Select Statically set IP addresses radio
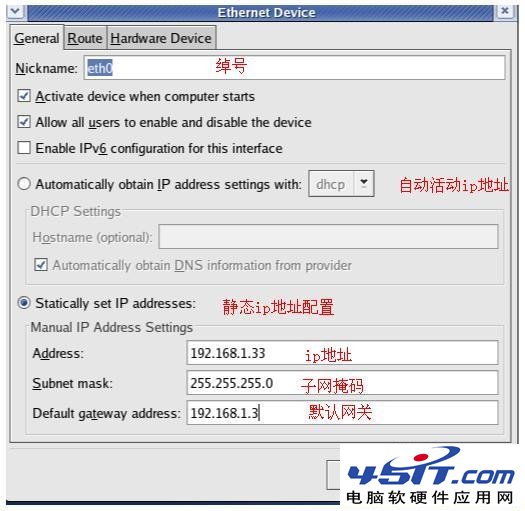This screenshot has height=511, width=525. tap(24, 303)
